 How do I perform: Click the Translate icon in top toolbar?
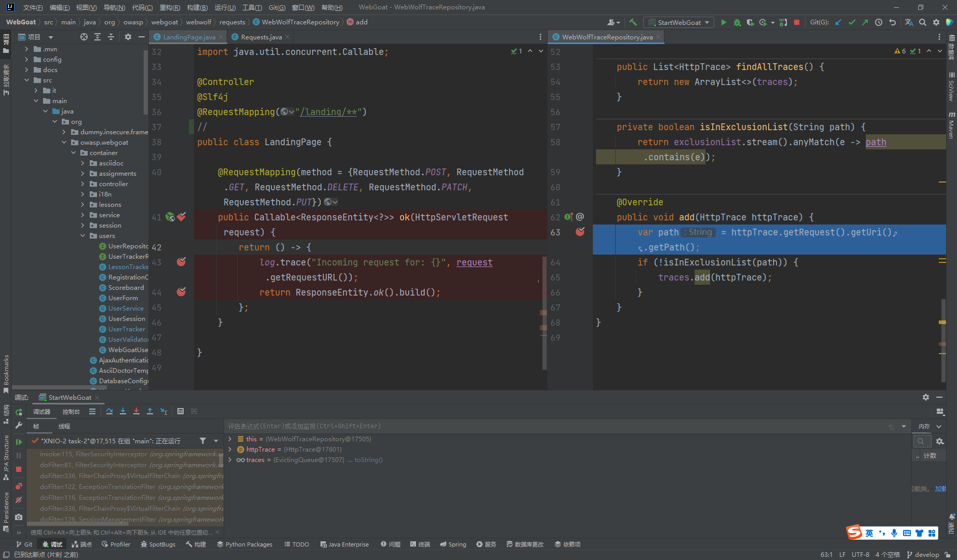909,22
